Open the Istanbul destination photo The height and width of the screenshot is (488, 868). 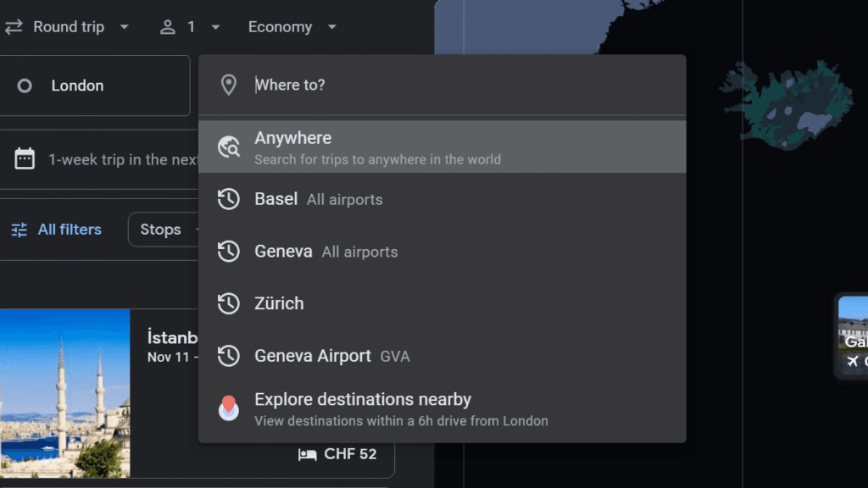pos(65,393)
